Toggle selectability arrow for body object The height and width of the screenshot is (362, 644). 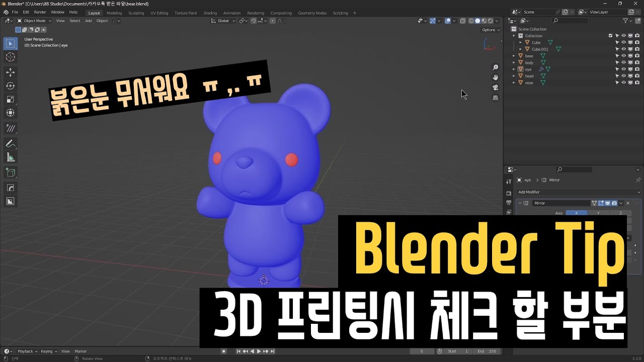(x=617, y=63)
